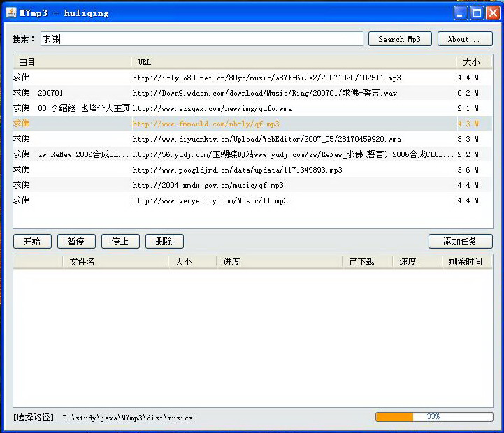Image resolution: width=504 pixels, height=433 pixels.
Task: Click the 剩余时间 column header
Action: (467, 262)
